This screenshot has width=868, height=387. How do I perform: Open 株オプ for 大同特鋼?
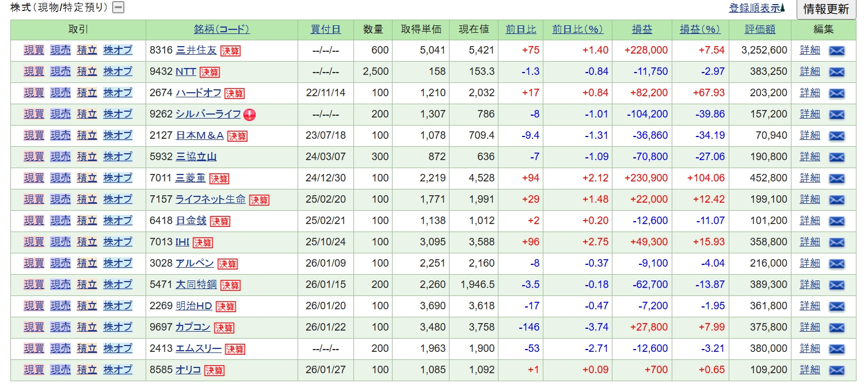tap(117, 284)
